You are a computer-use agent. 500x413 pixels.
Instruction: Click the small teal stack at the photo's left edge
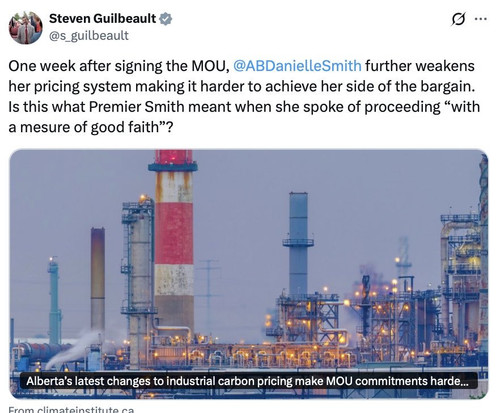(54, 302)
